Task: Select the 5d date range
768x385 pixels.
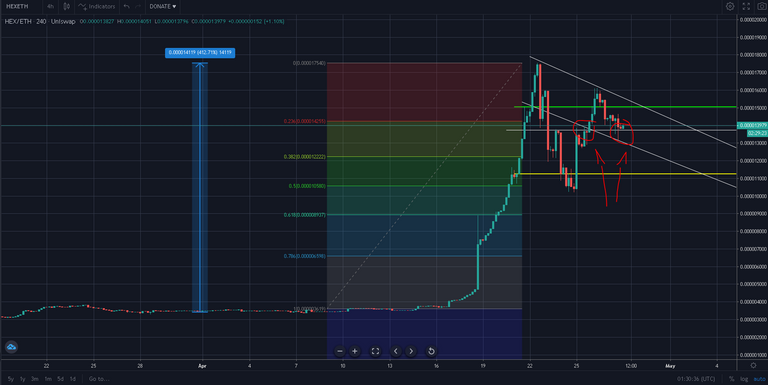Action: [x=61, y=379]
